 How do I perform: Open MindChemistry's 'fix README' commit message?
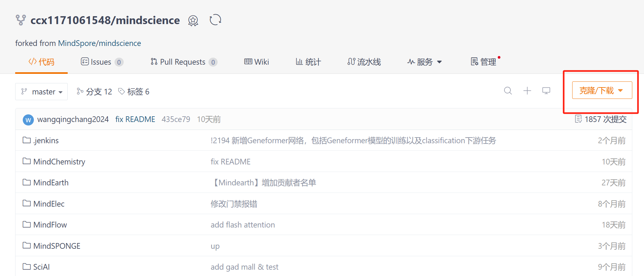231,162
